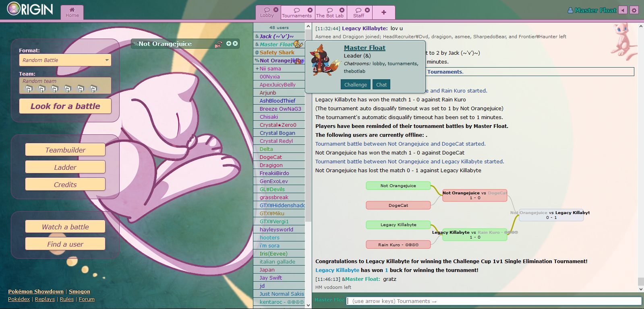Click the Legacy Killabyte bracket node
The height and width of the screenshot is (309, 644).
coord(398,225)
